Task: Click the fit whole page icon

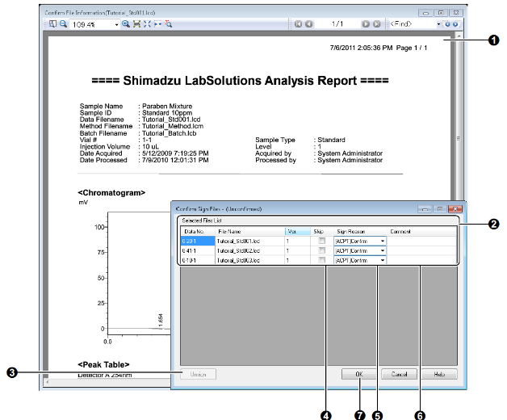Action: pyautogui.click(x=147, y=24)
